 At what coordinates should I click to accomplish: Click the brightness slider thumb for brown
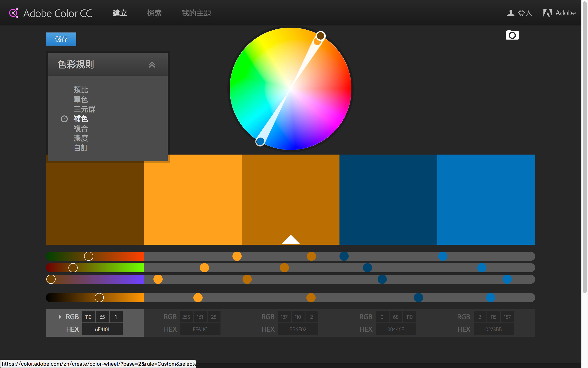coord(99,297)
